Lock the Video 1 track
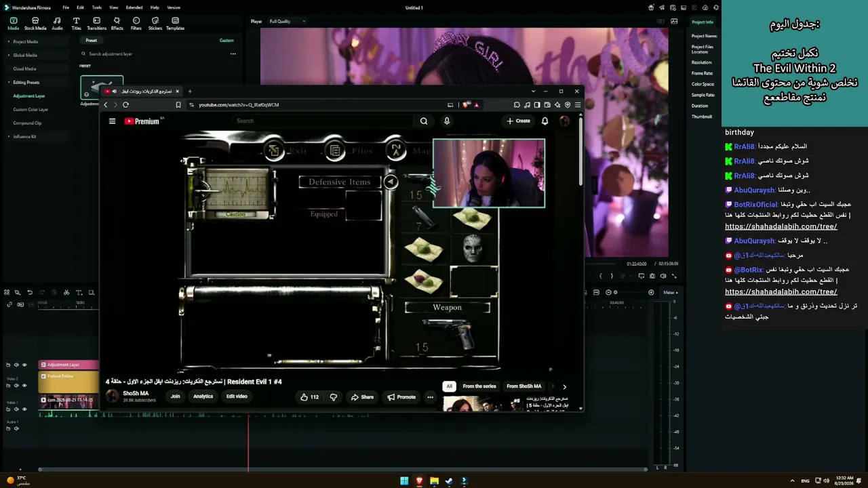Viewport: 868px width, 488px height. click(x=9, y=409)
